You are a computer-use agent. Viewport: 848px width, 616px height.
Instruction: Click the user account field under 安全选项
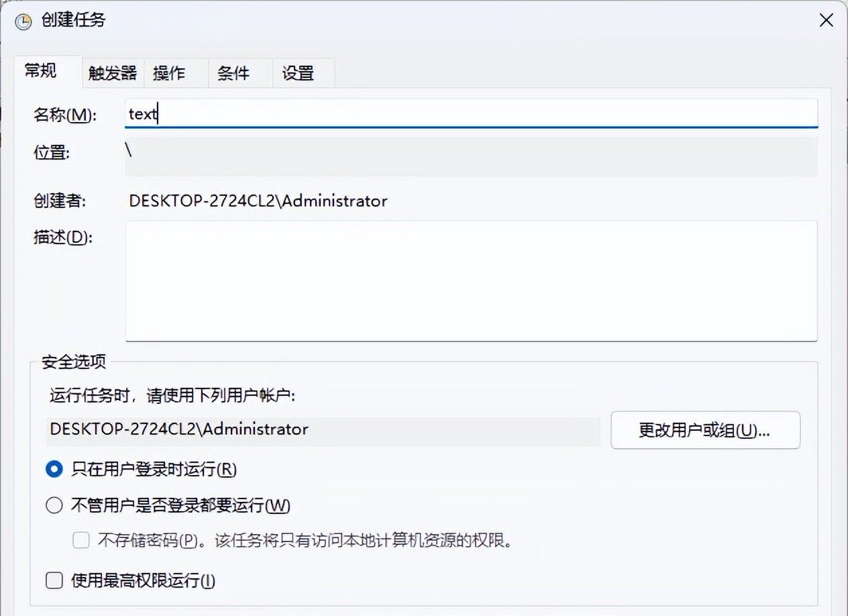323,429
